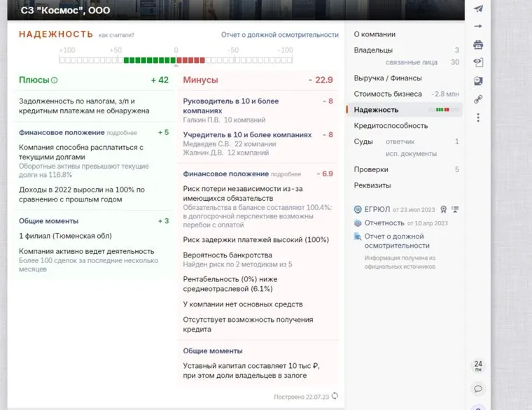Click the info icon next to Плюсы

tap(55, 80)
